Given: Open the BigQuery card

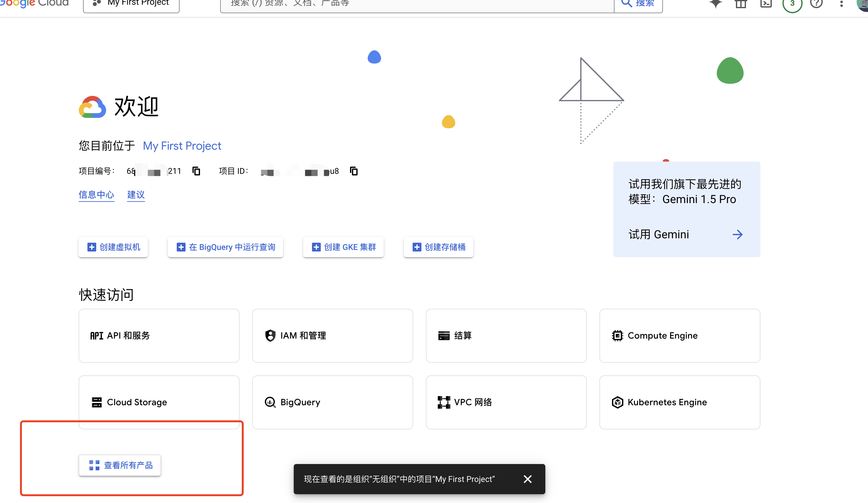Looking at the screenshot, I should tap(332, 402).
